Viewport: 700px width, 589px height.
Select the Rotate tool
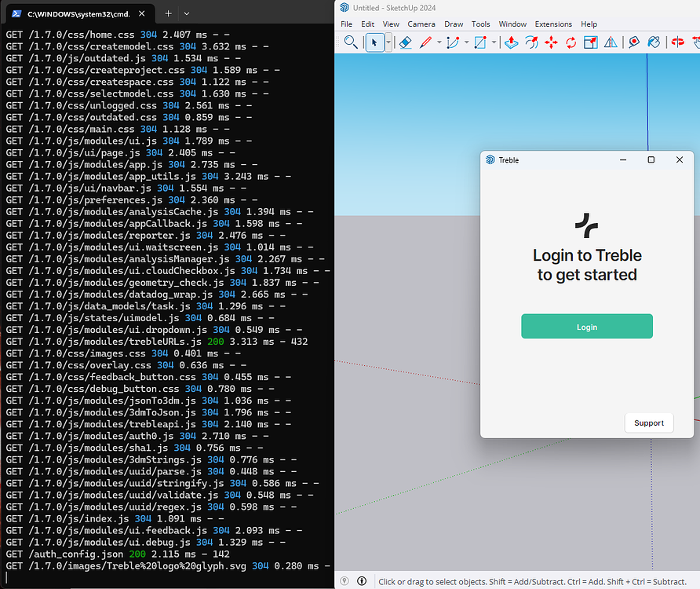pyautogui.click(x=571, y=42)
